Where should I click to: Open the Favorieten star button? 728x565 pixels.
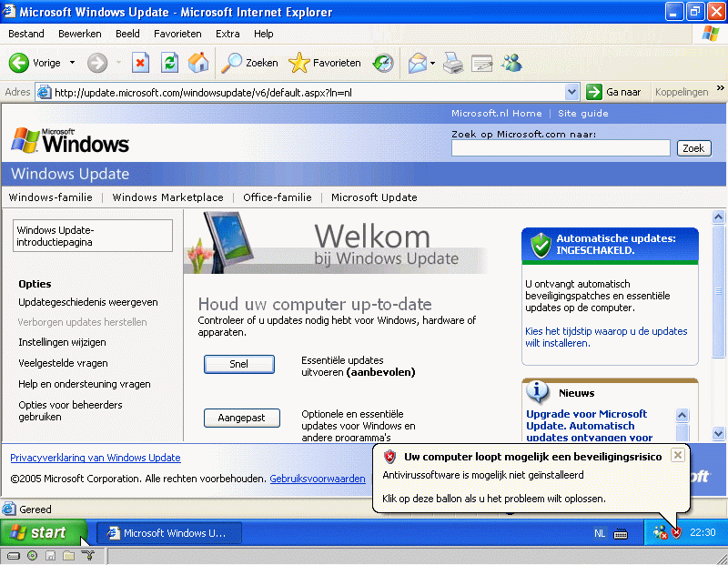(325, 63)
